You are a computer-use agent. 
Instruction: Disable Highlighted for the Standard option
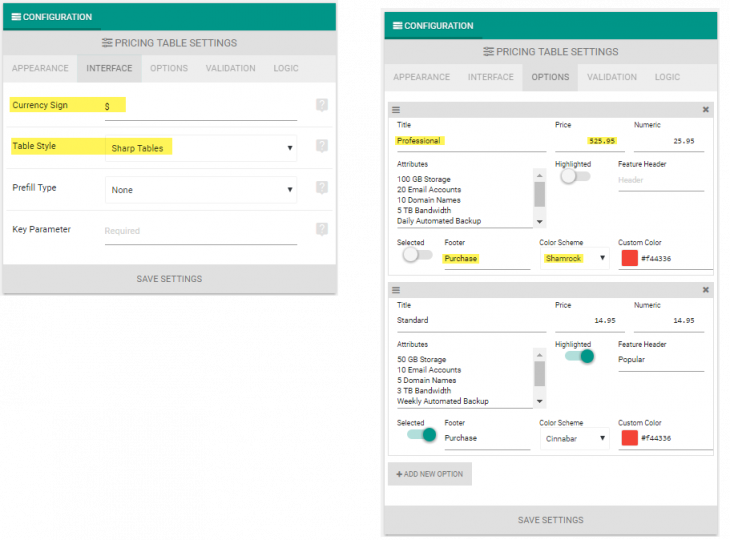pyautogui.click(x=579, y=357)
